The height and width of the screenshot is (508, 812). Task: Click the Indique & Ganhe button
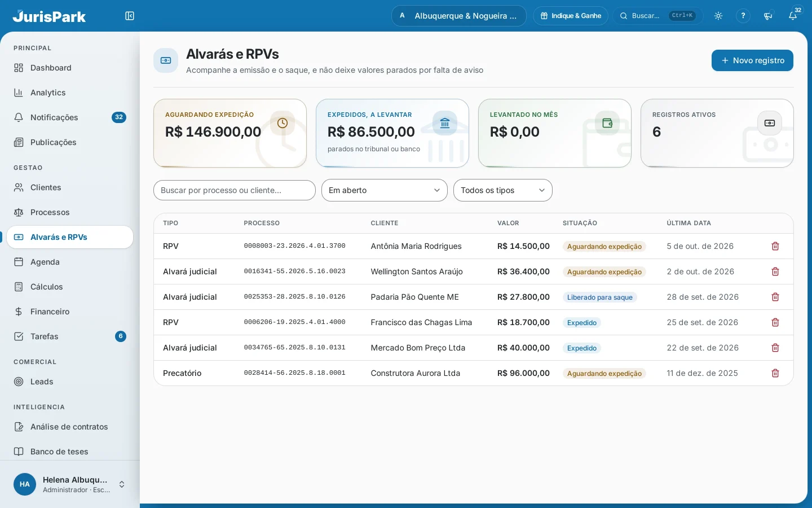pyautogui.click(x=571, y=16)
